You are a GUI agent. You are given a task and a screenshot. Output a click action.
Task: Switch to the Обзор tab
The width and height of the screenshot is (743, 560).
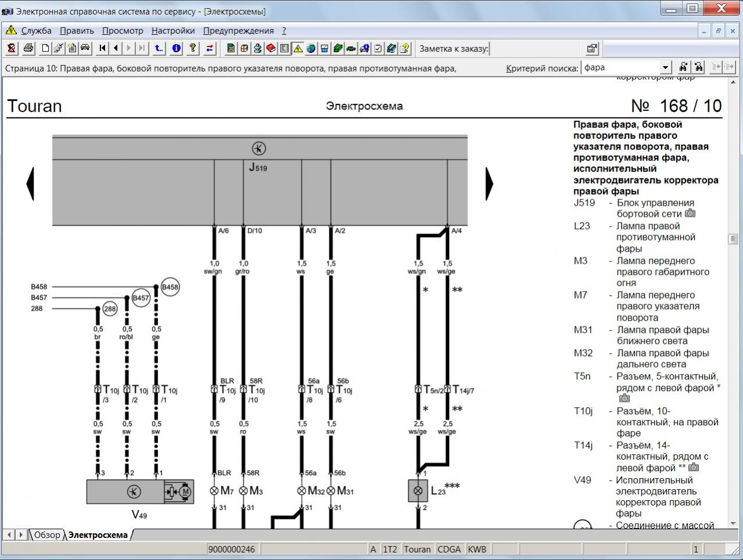[46, 535]
